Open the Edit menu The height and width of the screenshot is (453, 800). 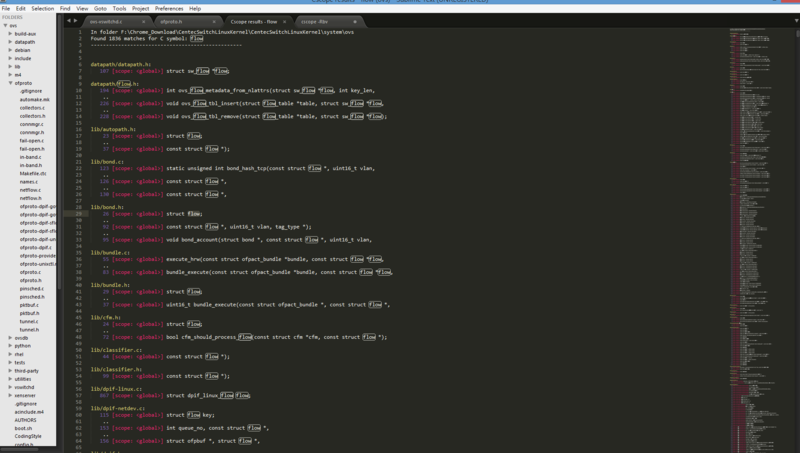coord(20,9)
